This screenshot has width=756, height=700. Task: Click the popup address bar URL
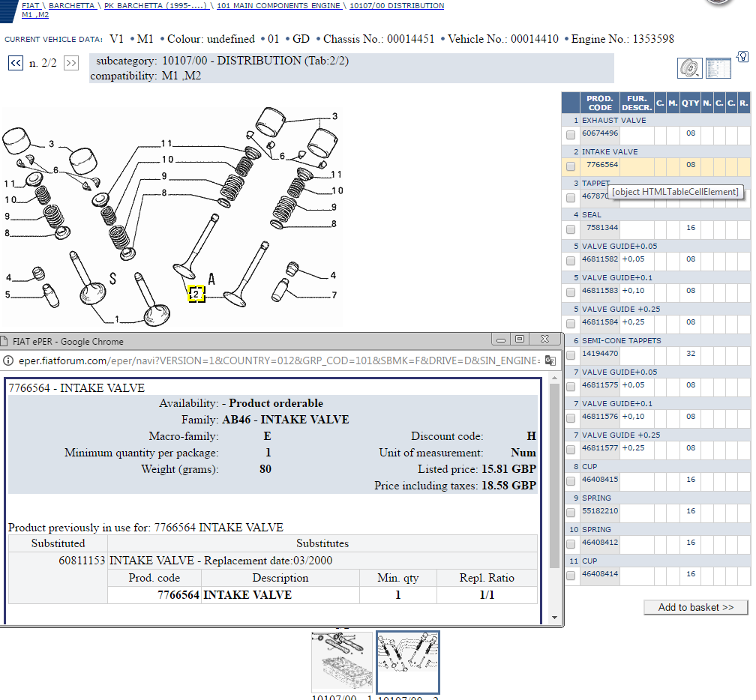[x=279, y=360]
